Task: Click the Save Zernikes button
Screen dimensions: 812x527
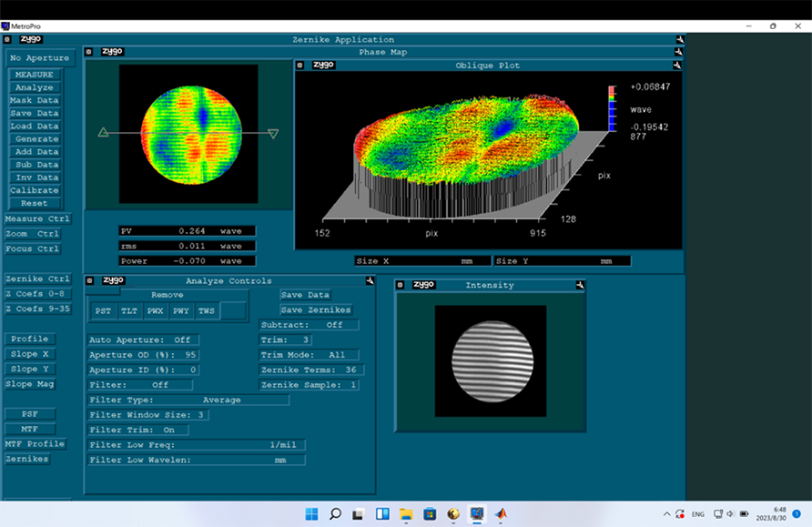Action: [x=316, y=310]
